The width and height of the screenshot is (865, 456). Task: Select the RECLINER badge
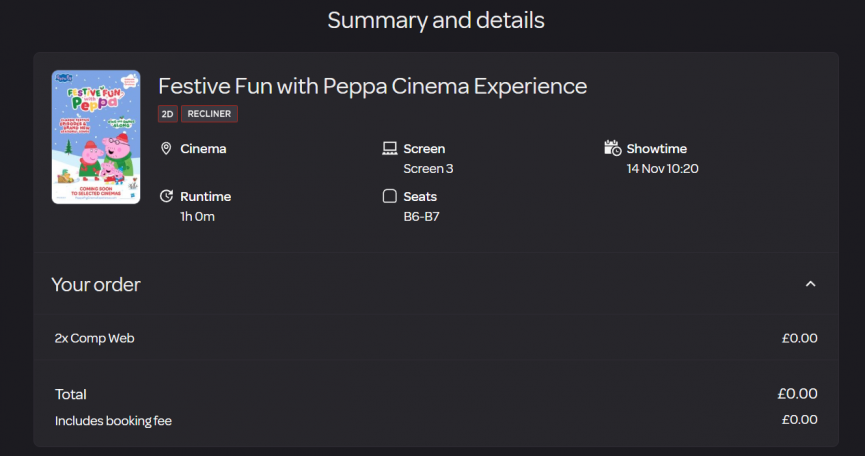pyautogui.click(x=209, y=114)
